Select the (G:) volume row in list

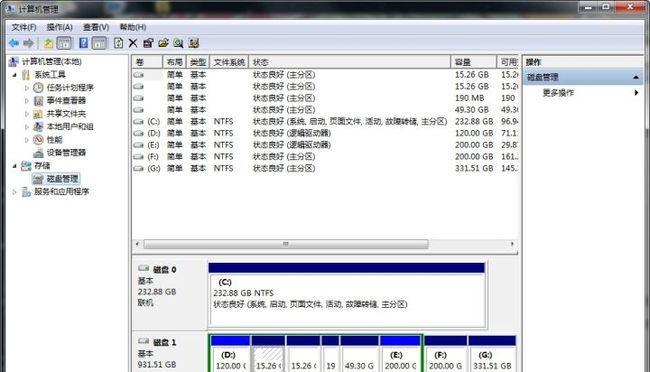(x=325, y=168)
